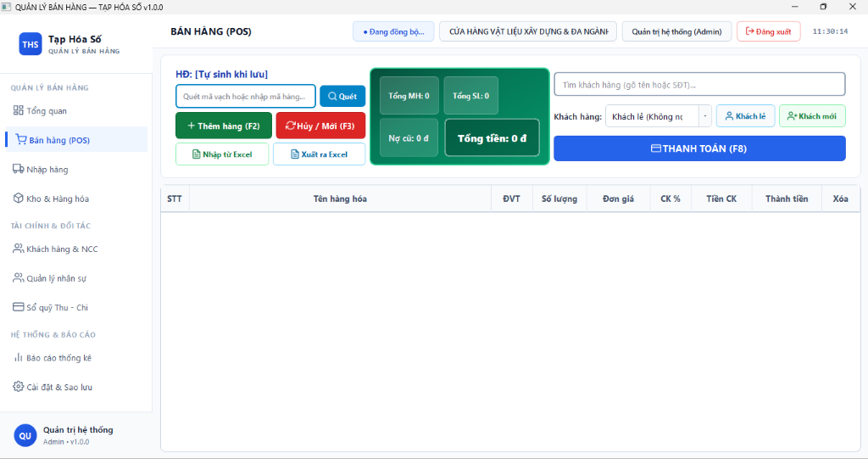The height and width of the screenshot is (459, 868).
Task: Click the Tổng tiền: 0 đ total box
Action: pos(492,138)
